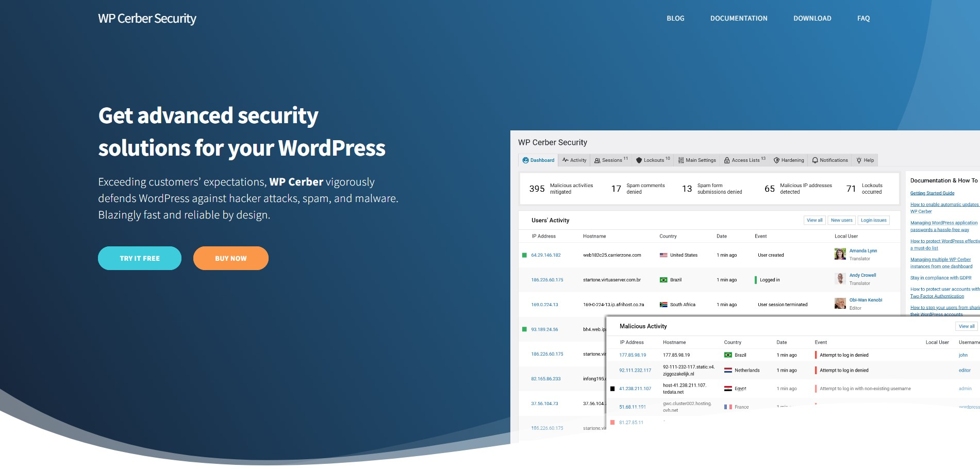The image size is (980, 469).
Task: Click the Access Lists padlock icon
Action: pos(727,160)
